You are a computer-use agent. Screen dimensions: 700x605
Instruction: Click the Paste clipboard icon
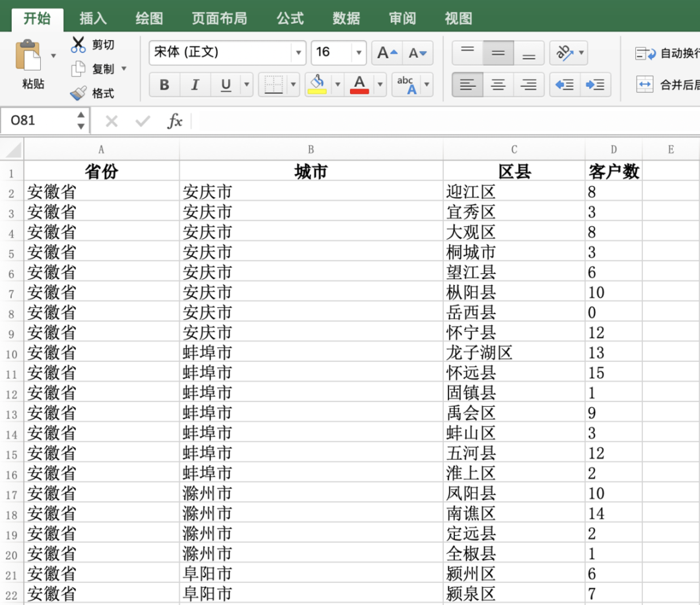click(x=28, y=55)
